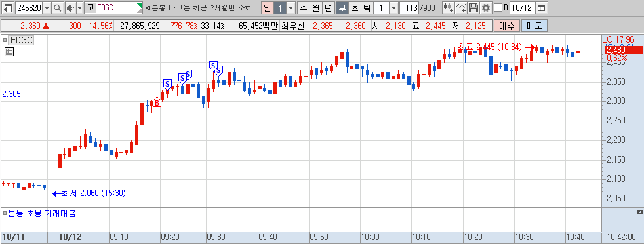Click the 113 candle count field
The width and height of the screenshot is (644, 244).
[409, 8]
